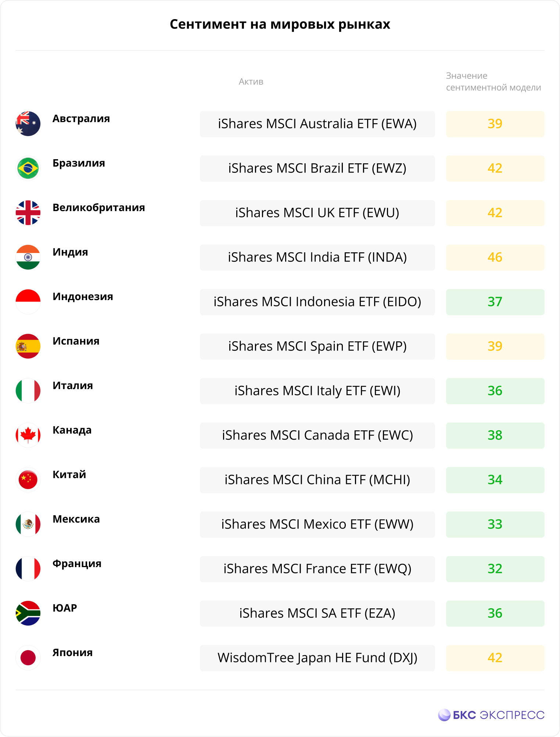Select the Canada maple leaf flag
The image size is (560, 737).
(28, 435)
